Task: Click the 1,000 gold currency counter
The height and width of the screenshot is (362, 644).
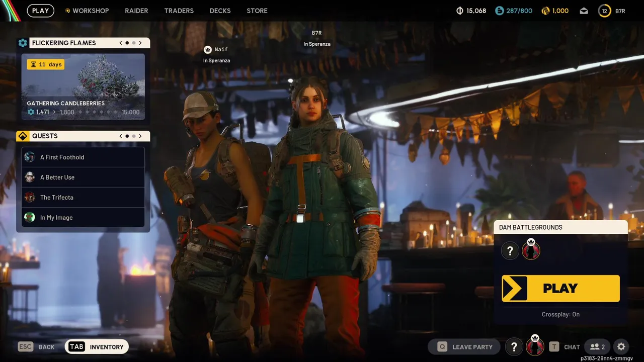Action: point(554,11)
